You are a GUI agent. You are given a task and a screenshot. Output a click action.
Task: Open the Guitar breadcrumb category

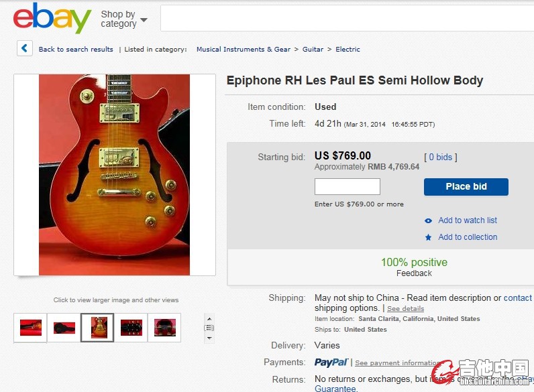(x=313, y=50)
